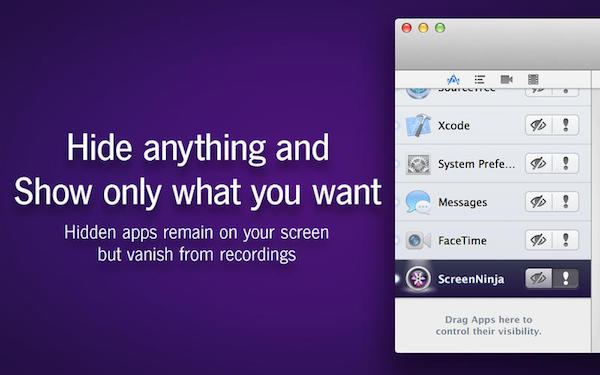
Task: Select the FaceTime row label
Action: (462, 241)
